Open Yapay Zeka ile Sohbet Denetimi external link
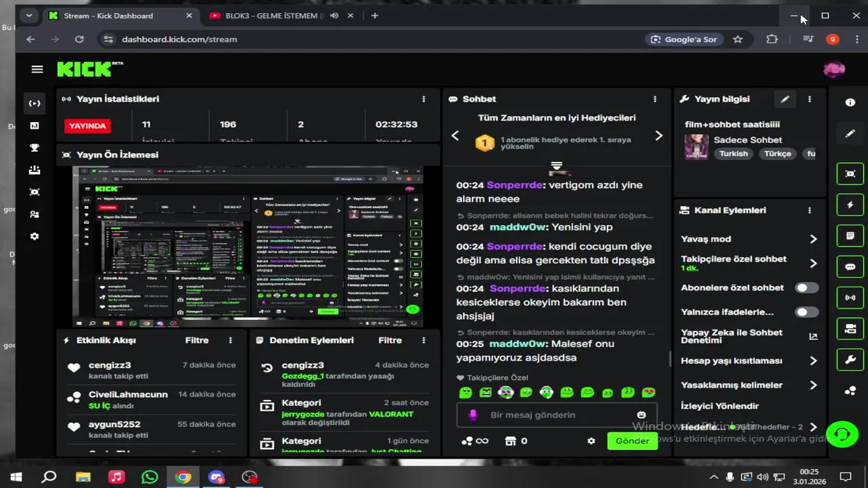Viewport: 868px width, 488px height. pyautogui.click(x=813, y=336)
